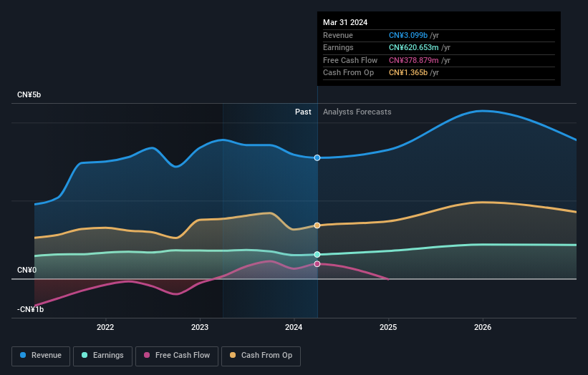This screenshot has width=588, height=375.
Task: Click the CN¥5b y-axis label
Action: click(29, 94)
